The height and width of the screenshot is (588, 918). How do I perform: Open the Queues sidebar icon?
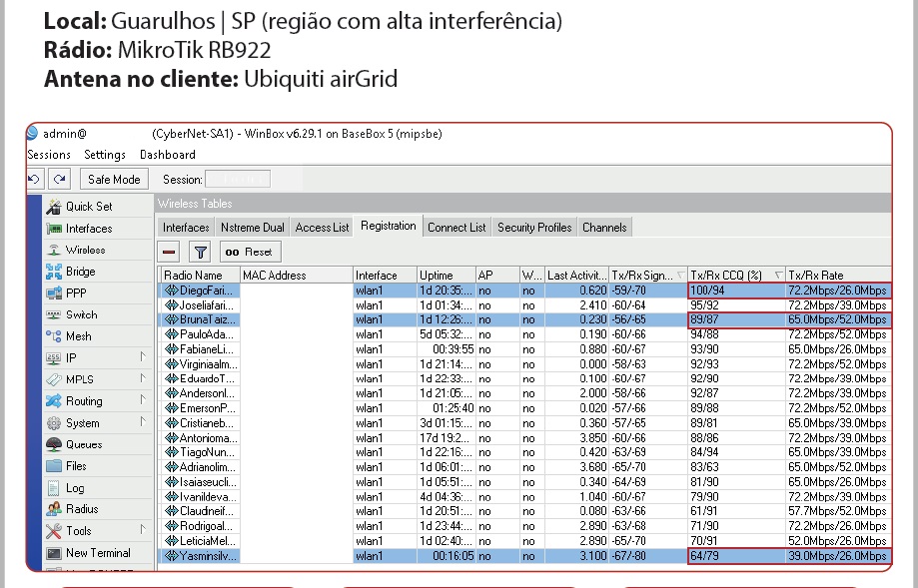(x=54, y=444)
